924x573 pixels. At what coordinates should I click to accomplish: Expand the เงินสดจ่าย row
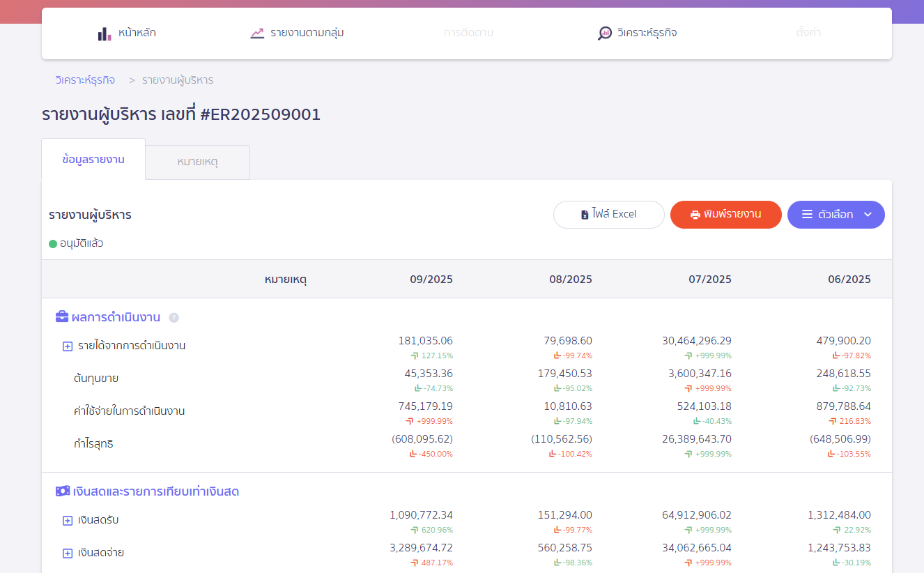(x=66, y=552)
